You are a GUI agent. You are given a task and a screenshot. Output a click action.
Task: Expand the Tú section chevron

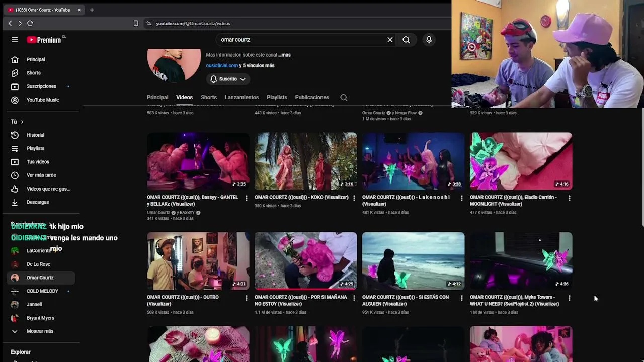(22, 122)
